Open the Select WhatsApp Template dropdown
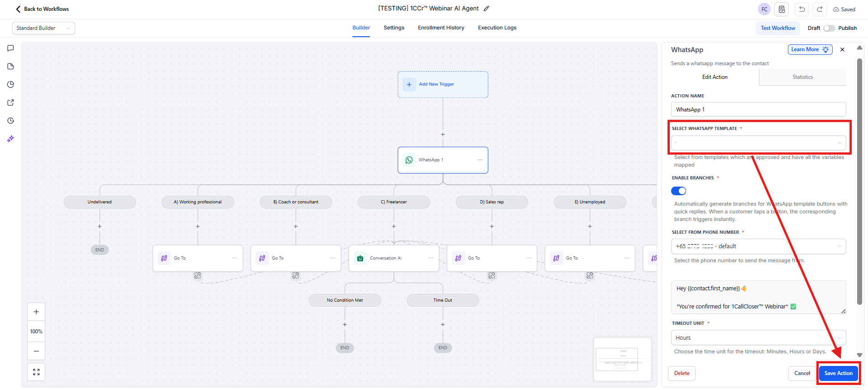 click(758, 143)
